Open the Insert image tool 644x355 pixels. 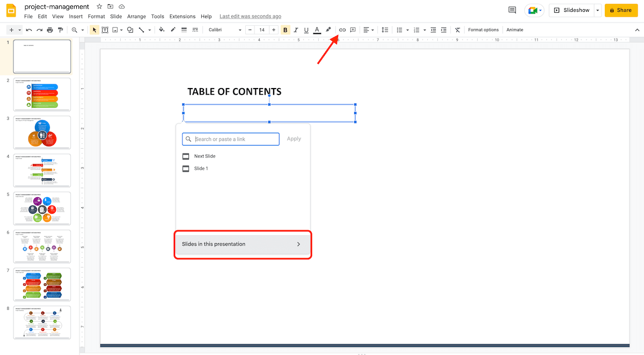click(x=115, y=30)
